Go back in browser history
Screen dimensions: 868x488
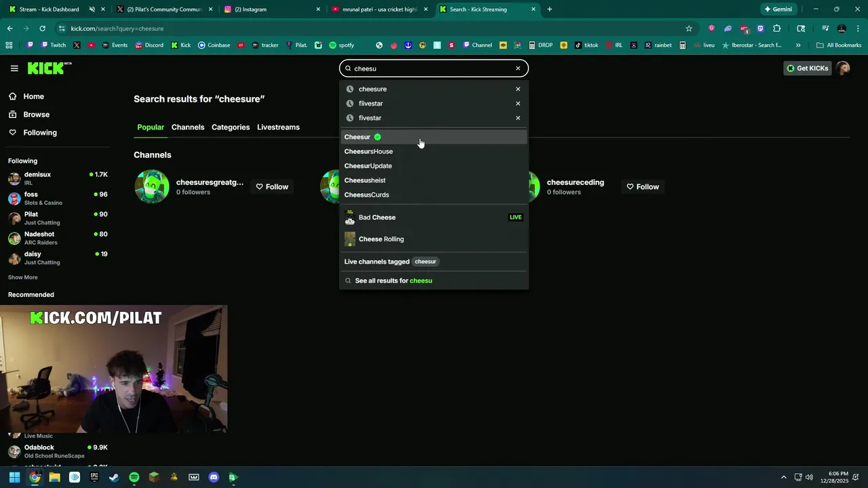pyautogui.click(x=9, y=28)
